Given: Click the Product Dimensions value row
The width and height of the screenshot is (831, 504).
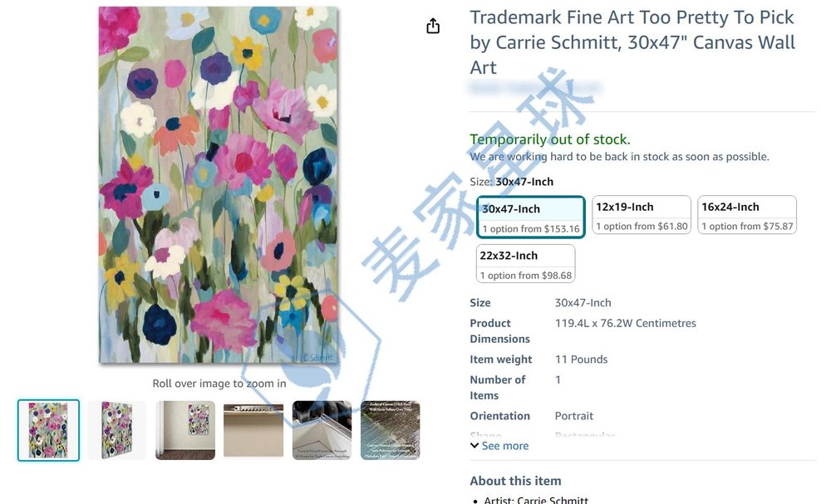Looking at the screenshot, I should [626, 323].
